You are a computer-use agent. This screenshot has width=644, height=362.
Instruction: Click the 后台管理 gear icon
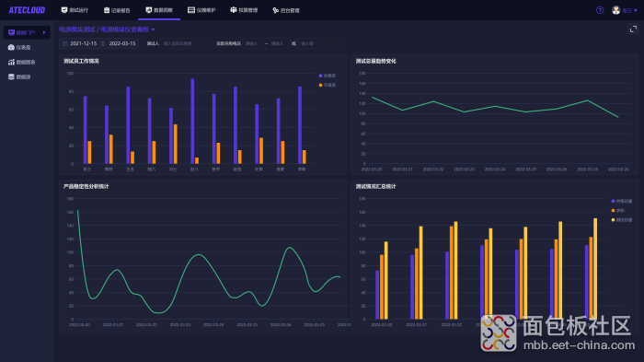[x=276, y=10]
